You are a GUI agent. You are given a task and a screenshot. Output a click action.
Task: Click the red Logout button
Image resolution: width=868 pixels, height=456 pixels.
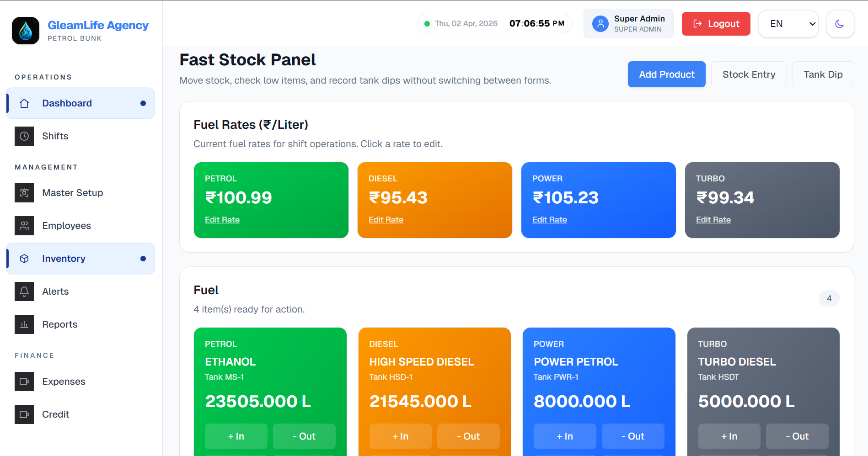coord(716,24)
